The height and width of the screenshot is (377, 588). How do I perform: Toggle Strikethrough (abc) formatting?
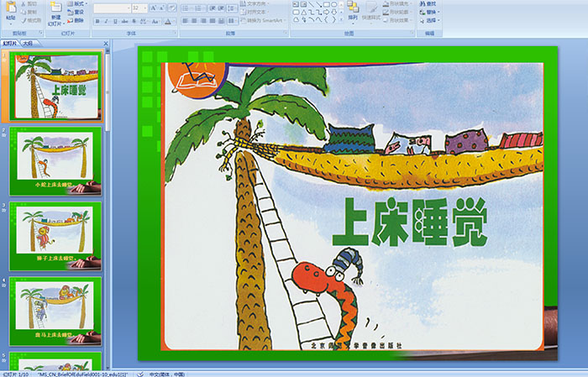pyautogui.click(x=124, y=21)
